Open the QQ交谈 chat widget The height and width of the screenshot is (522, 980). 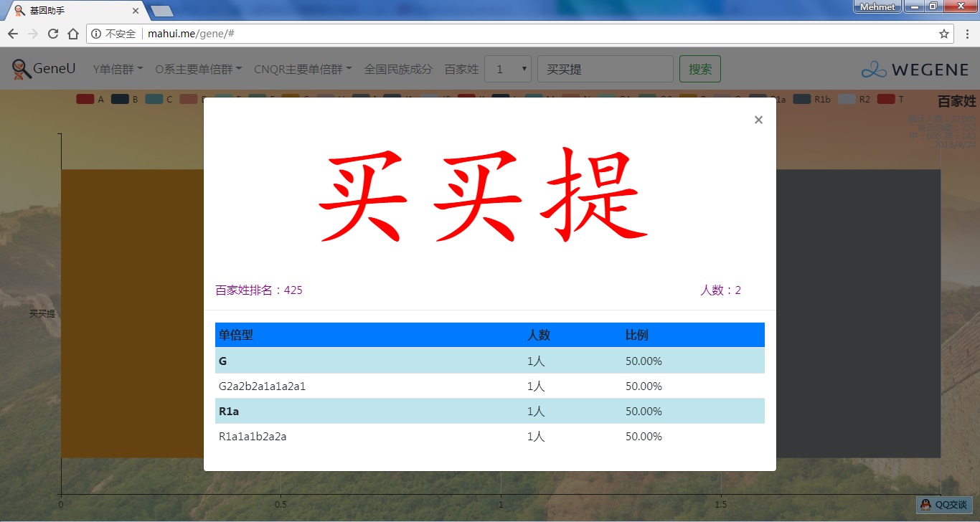[944, 505]
